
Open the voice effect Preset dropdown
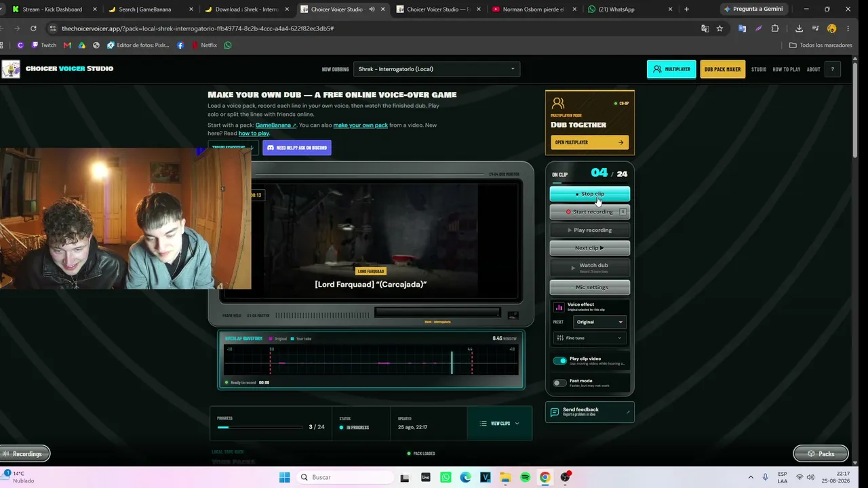point(599,322)
